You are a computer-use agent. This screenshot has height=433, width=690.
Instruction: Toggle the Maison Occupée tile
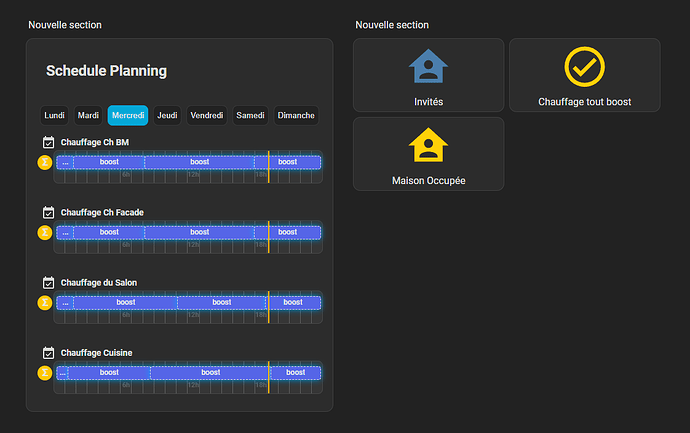click(428, 154)
